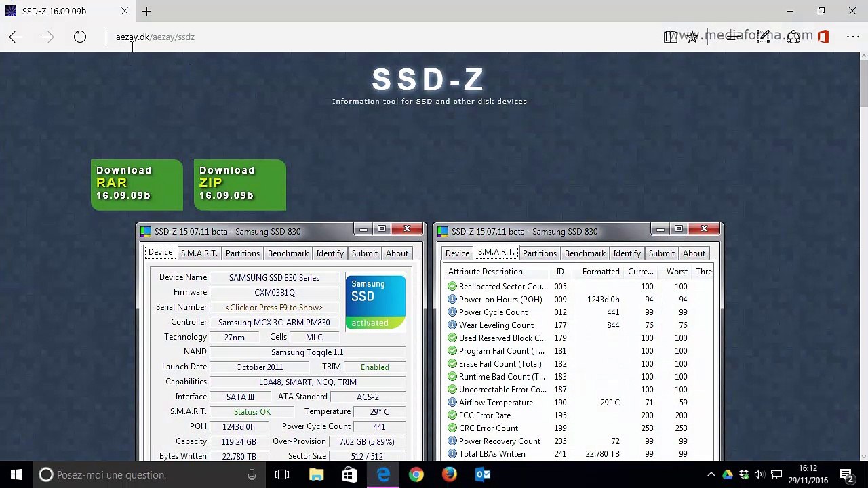Viewport: 868px width, 488px height.
Task: Open Action Center notifications
Action: tap(847, 475)
